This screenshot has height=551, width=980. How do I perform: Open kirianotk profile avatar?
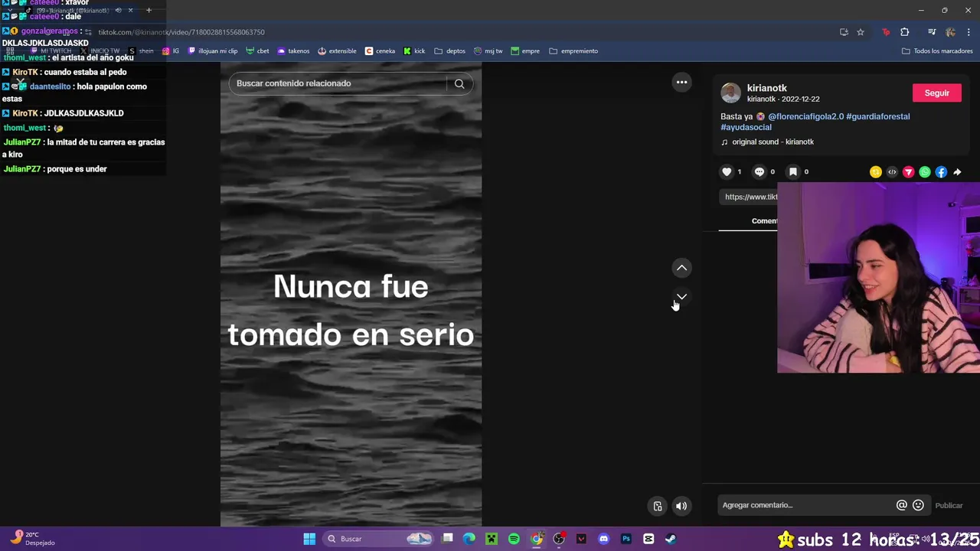click(731, 93)
